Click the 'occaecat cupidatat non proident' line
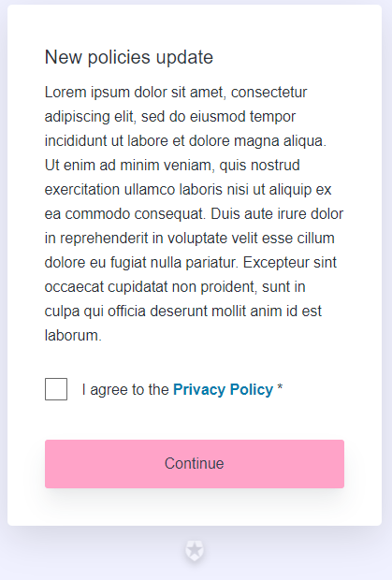Image resolution: width=392 pixels, height=580 pixels. click(x=175, y=286)
